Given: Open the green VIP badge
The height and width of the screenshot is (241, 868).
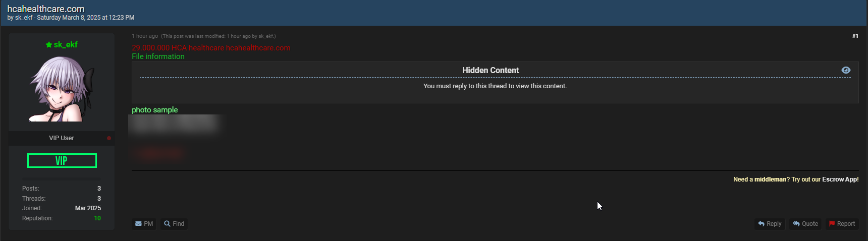Looking at the screenshot, I should [x=62, y=161].
